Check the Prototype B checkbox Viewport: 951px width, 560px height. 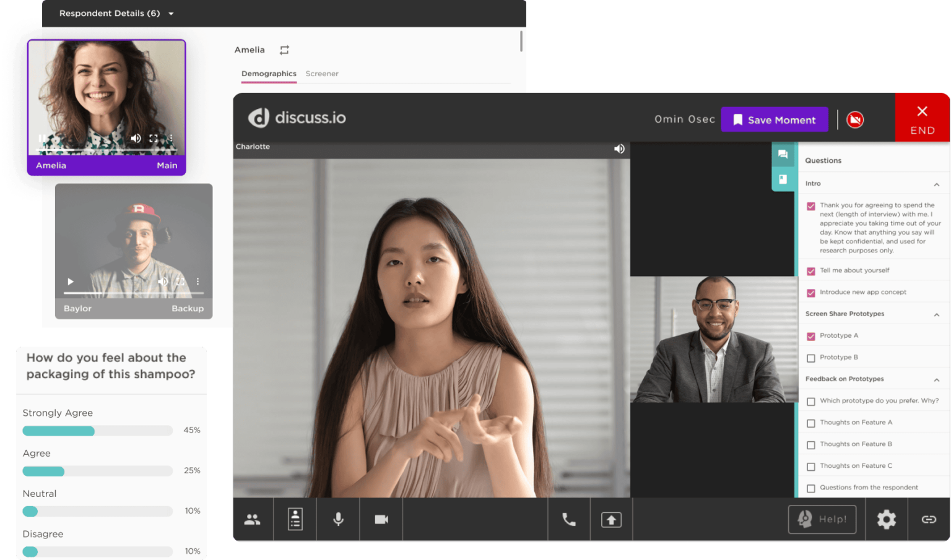[811, 357]
